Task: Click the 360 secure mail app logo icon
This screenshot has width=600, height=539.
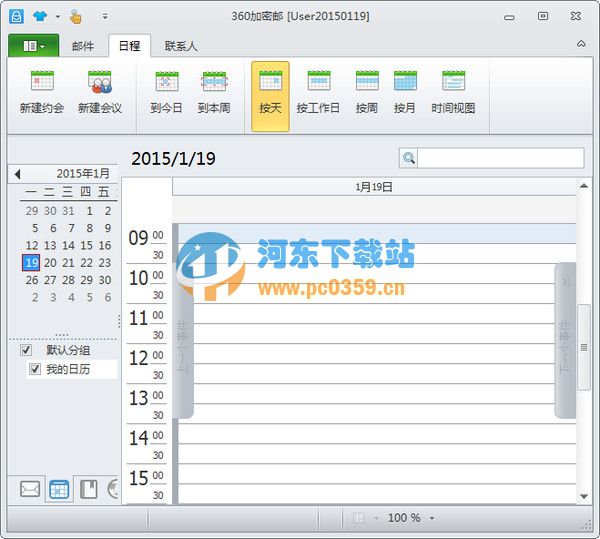Action: tap(16, 16)
